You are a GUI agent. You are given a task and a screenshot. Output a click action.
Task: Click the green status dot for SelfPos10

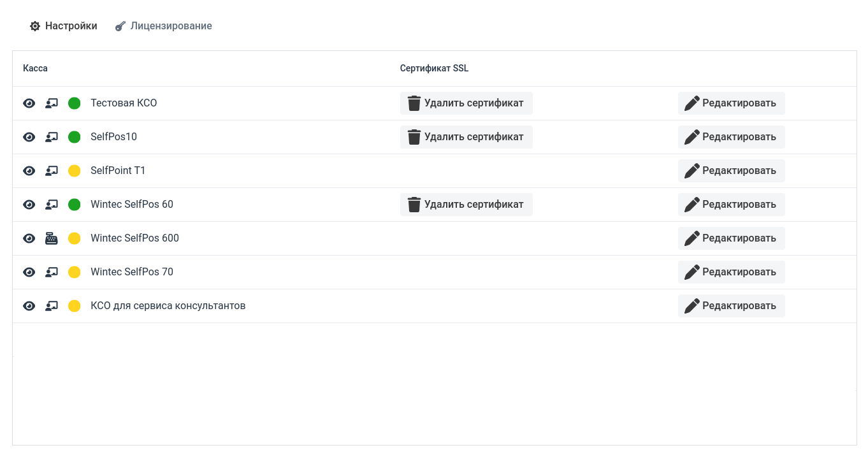(x=75, y=137)
